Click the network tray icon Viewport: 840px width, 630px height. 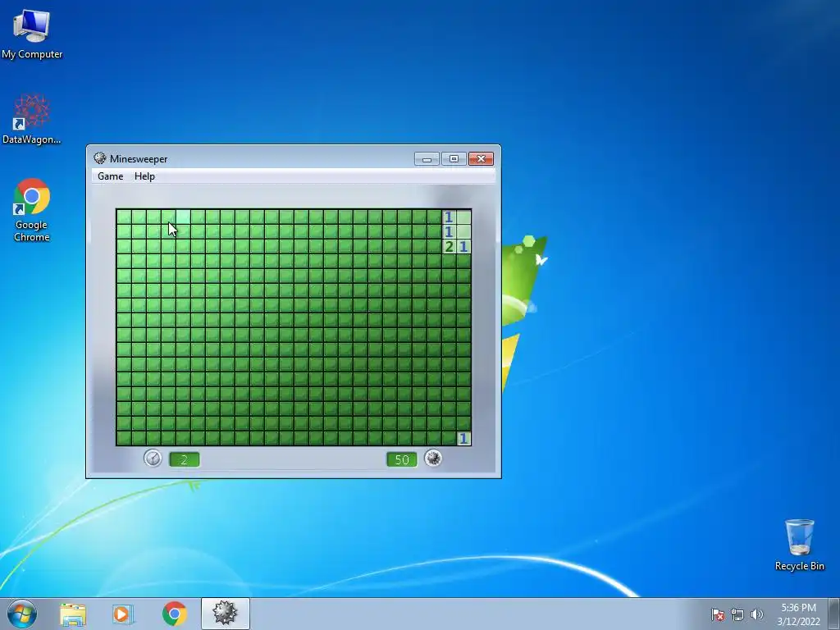(x=737, y=614)
